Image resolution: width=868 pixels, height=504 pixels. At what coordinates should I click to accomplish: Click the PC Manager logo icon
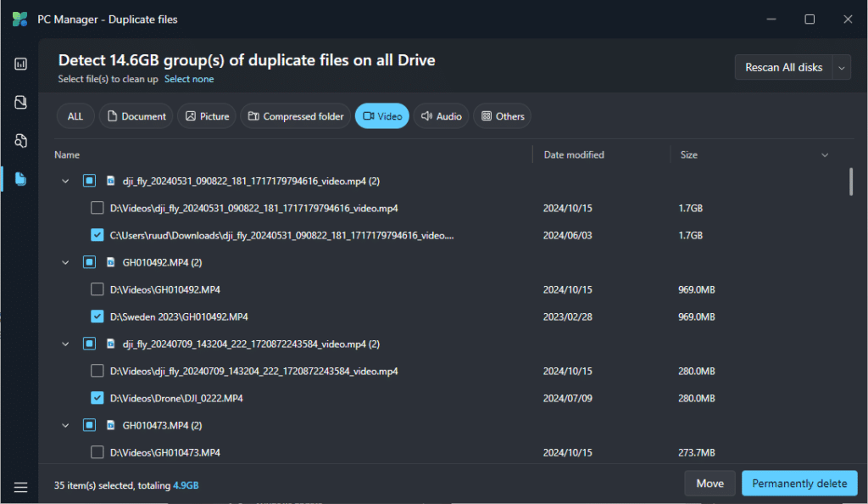tap(19, 19)
